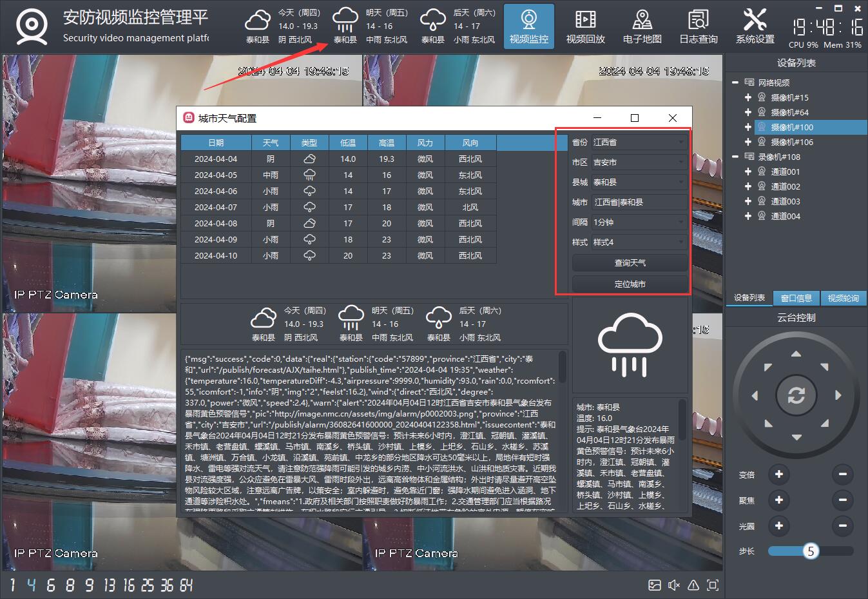Switch to 16-channel layout
The image size is (868, 599).
click(x=129, y=585)
